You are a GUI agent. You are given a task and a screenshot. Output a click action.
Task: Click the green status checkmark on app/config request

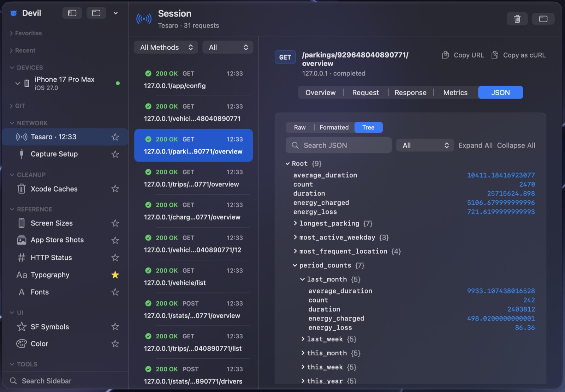tap(148, 73)
